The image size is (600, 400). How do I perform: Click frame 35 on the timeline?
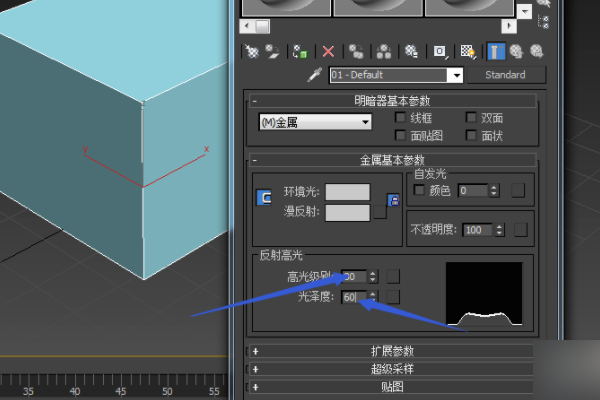pyautogui.click(x=28, y=391)
